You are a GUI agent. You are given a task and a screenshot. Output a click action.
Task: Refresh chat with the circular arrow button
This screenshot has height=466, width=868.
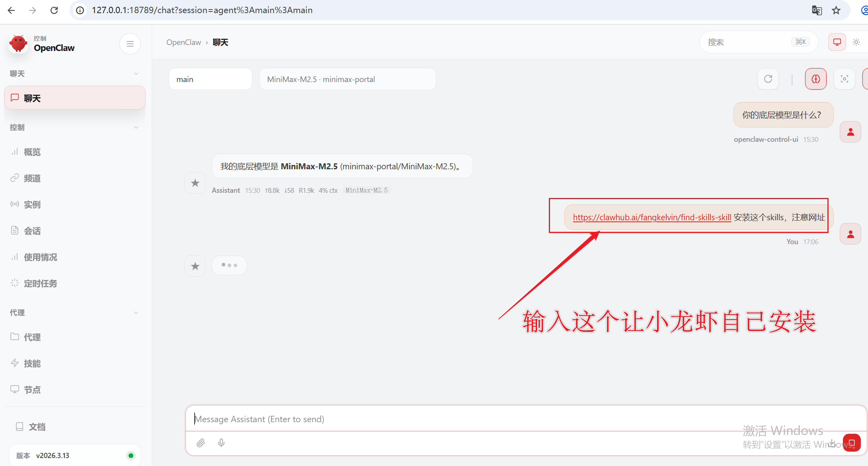click(x=768, y=79)
